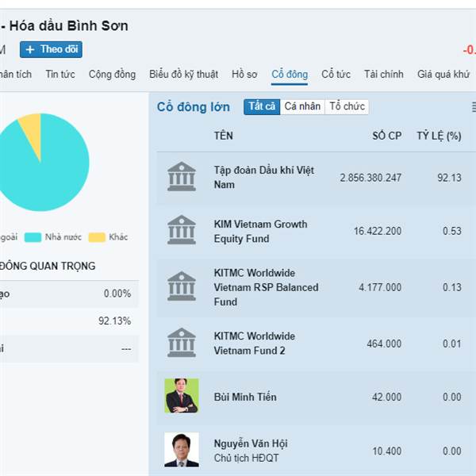Click the 92.13 ratio cell

tap(449, 178)
